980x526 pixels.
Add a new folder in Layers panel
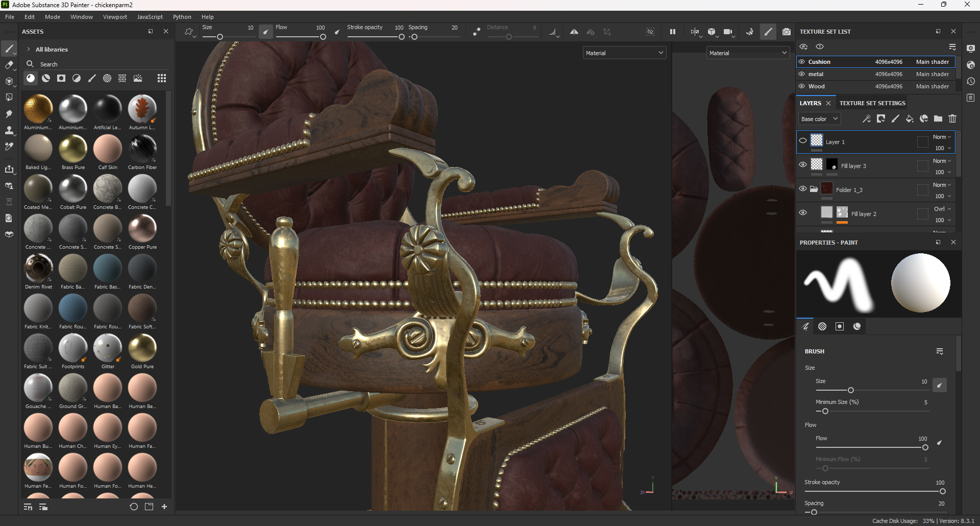(938, 119)
